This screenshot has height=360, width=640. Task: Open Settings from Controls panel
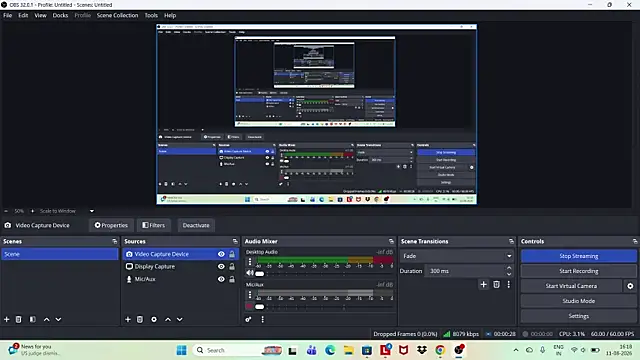point(579,316)
